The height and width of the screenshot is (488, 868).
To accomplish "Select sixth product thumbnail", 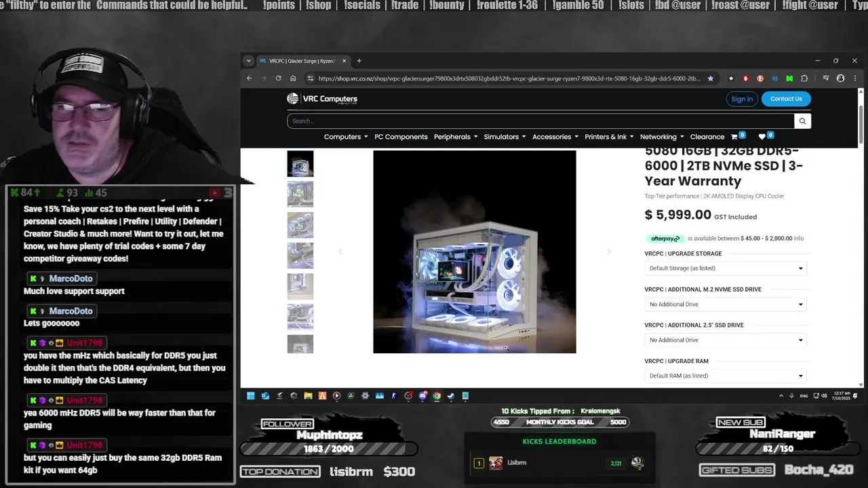I will point(300,317).
